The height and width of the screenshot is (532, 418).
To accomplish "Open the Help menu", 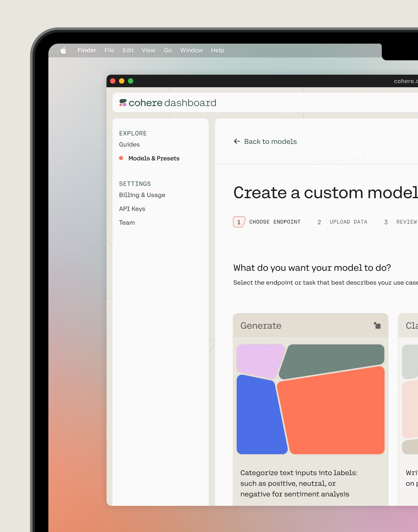I will (217, 50).
